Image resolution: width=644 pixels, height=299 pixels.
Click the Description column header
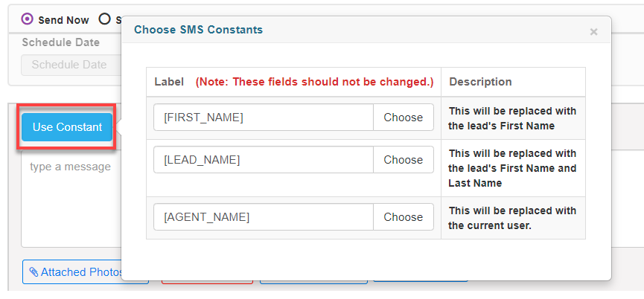pos(480,82)
